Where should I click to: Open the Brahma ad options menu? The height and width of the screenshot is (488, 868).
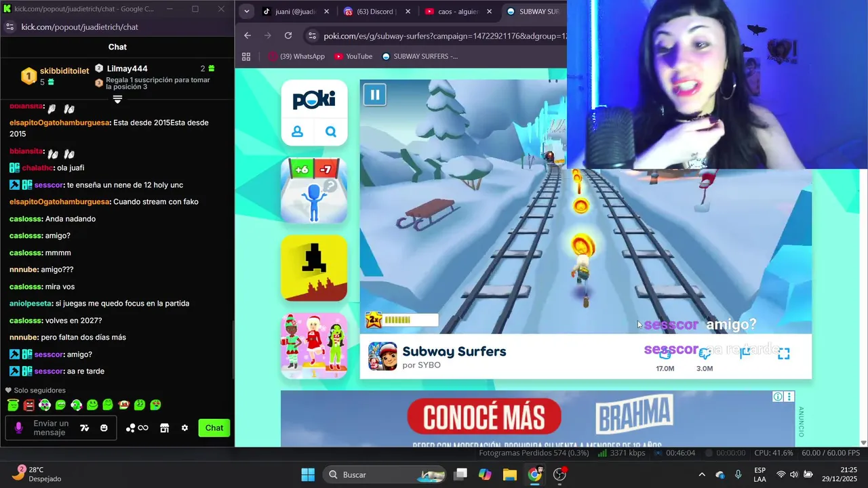[x=789, y=397]
